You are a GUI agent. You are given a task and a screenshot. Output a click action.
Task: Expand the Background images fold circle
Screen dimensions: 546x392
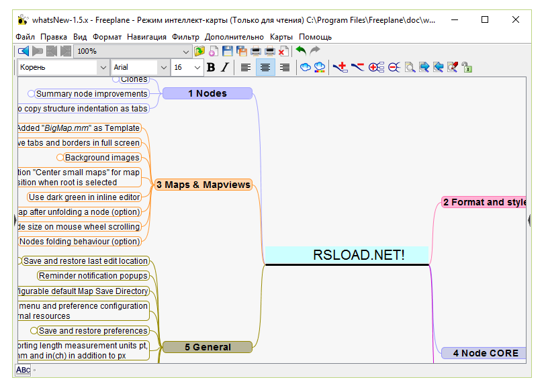coord(60,158)
